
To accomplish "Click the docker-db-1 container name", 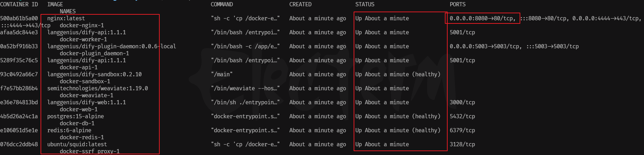I will pyautogui.click(x=77, y=124).
